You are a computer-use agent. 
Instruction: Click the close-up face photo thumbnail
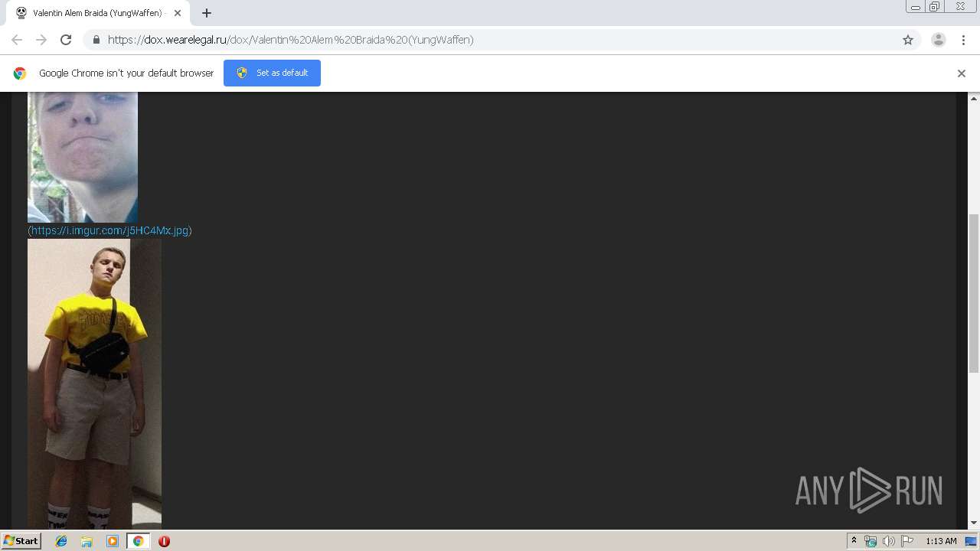pos(83,158)
